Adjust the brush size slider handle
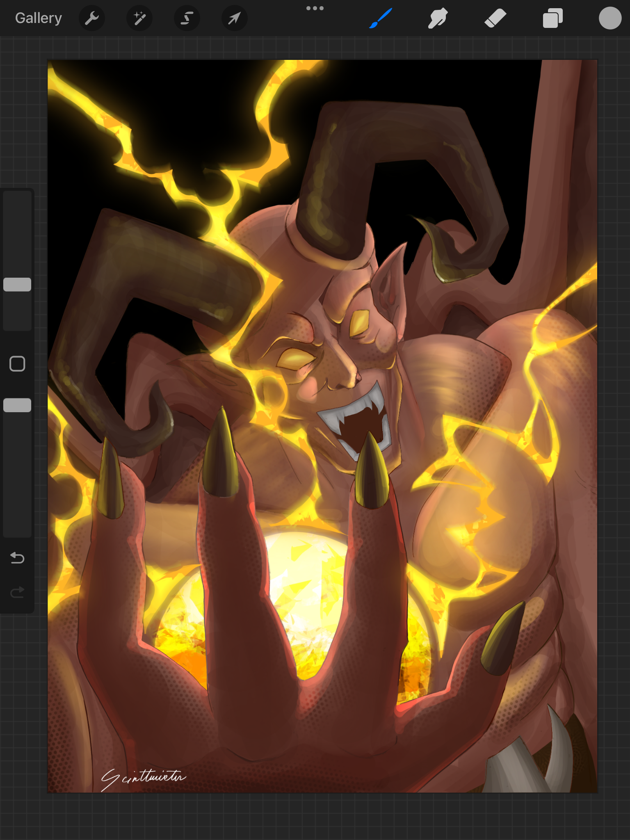Viewport: 630px width, 840px height. click(x=17, y=284)
